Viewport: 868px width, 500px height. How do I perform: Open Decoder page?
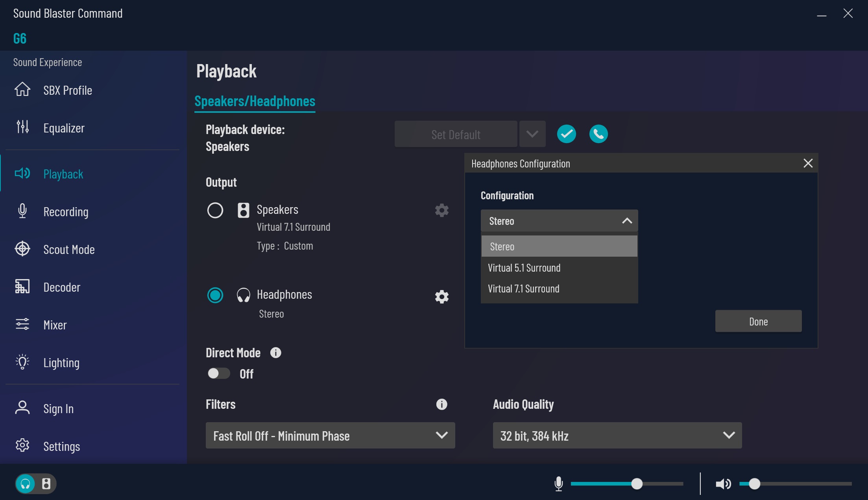(62, 287)
